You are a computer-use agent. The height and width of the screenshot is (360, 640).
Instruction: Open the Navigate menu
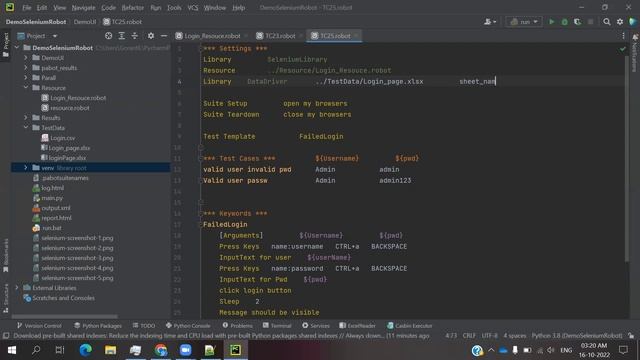83,7
